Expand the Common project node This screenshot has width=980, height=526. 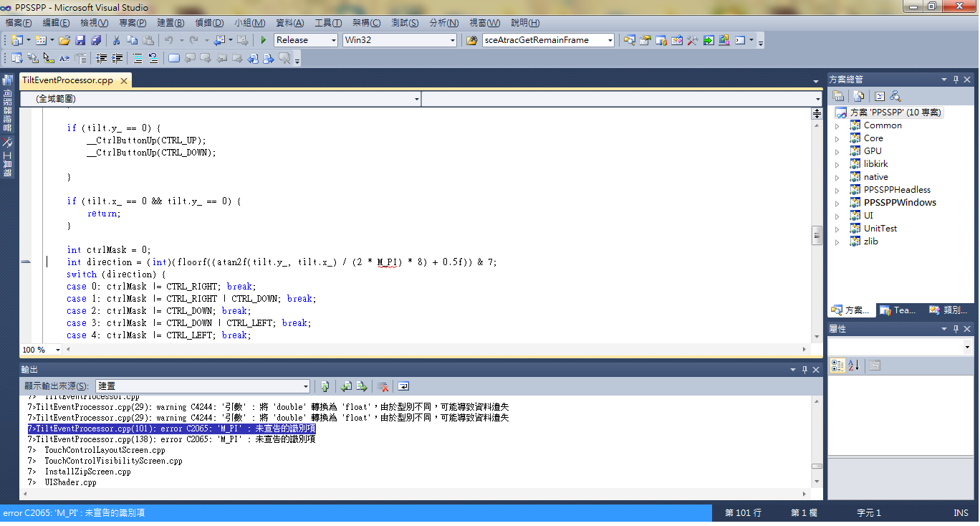[837, 125]
